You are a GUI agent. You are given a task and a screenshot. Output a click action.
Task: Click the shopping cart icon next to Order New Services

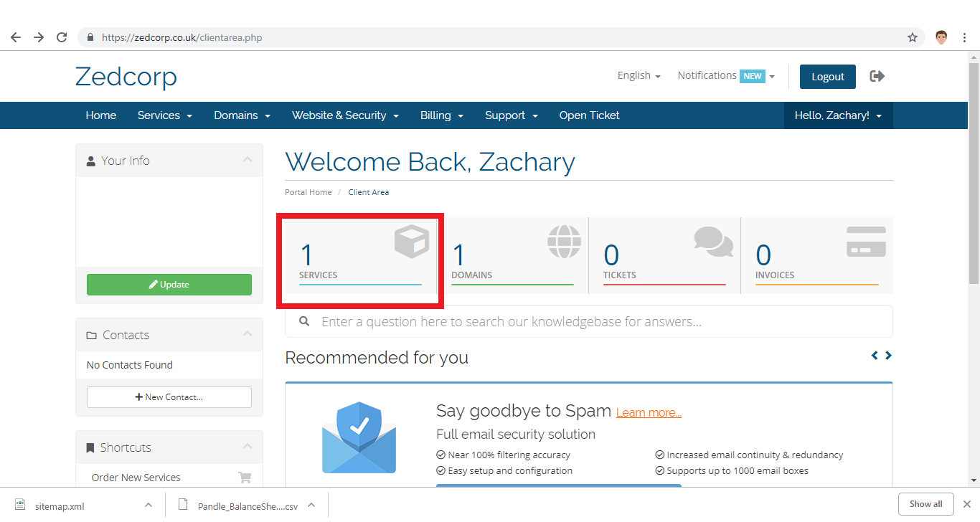click(245, 478)
